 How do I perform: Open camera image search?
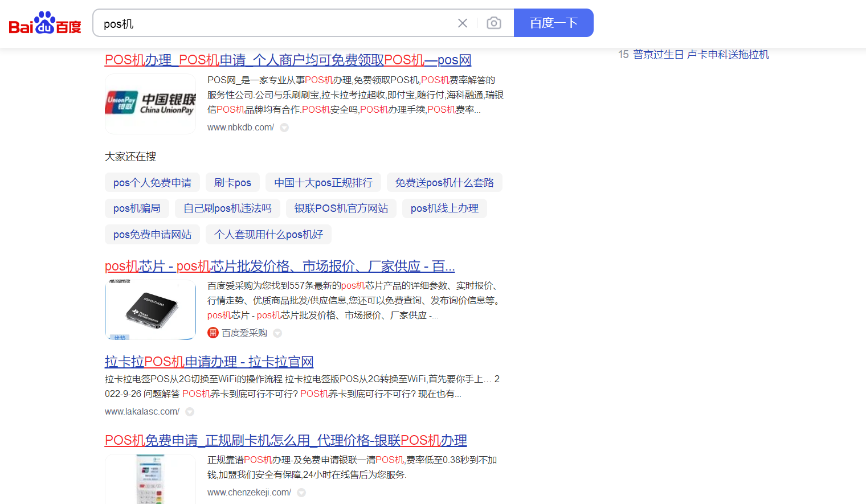[494, 23]
